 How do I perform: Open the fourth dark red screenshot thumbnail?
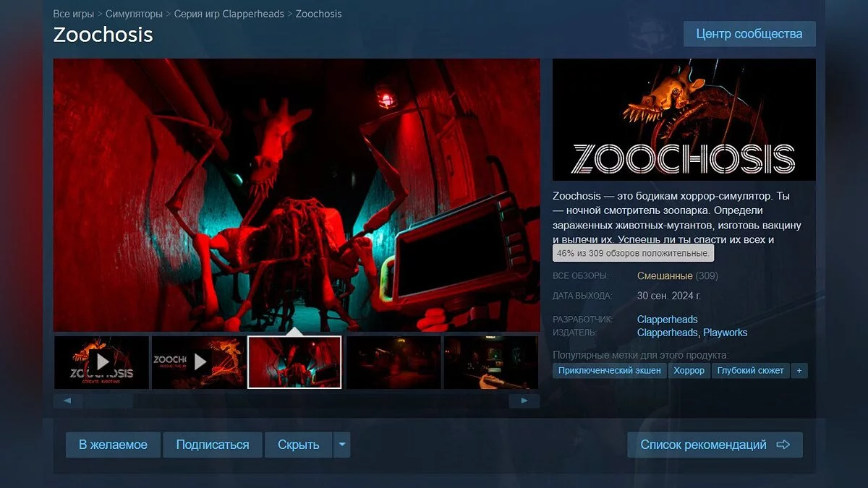point(393,362)
